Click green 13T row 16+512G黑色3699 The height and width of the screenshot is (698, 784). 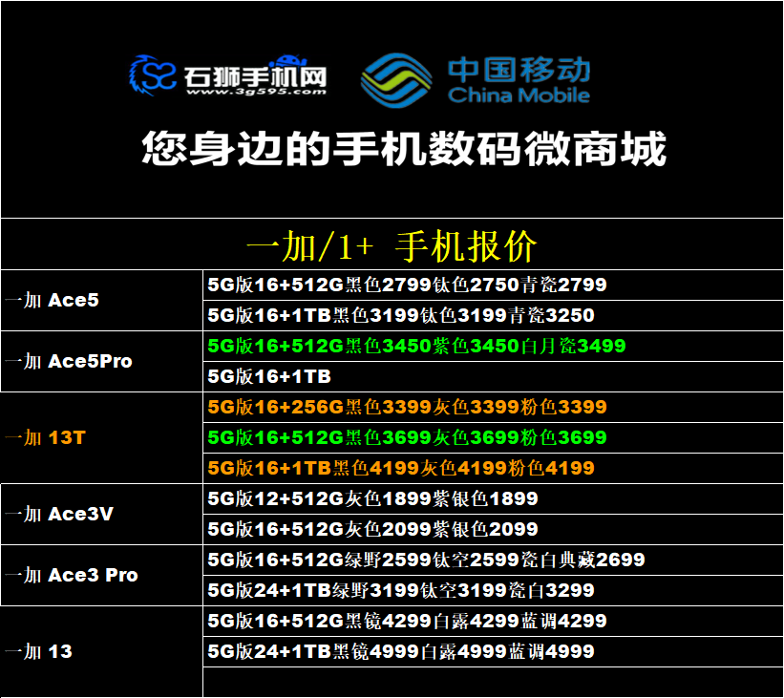pos(493,437)
